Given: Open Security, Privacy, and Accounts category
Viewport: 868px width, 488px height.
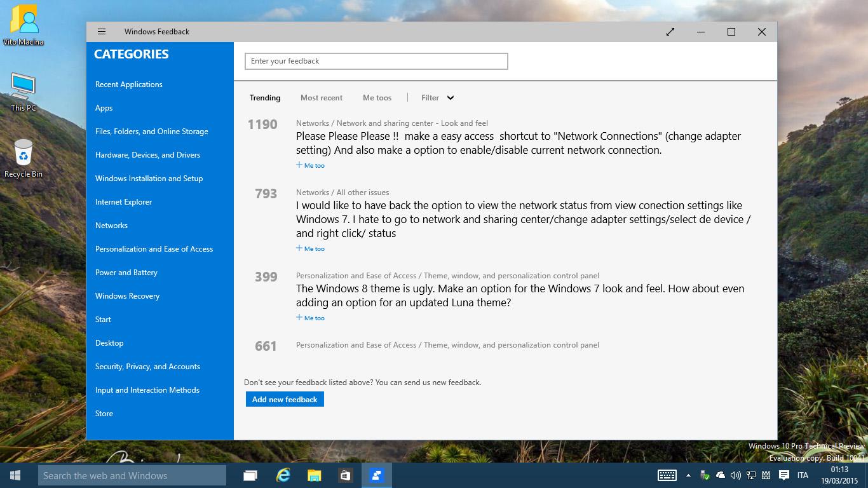Looking at the screenshot, I should 148,367.
